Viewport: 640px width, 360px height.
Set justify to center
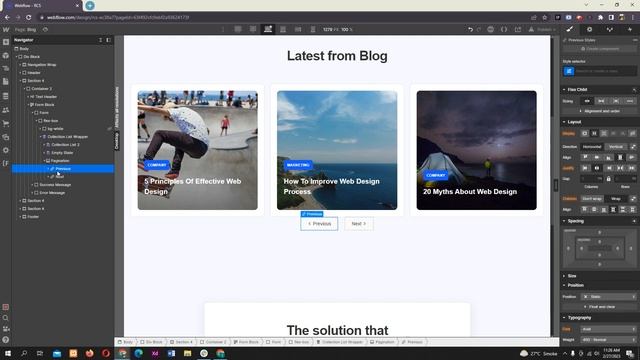597,168
